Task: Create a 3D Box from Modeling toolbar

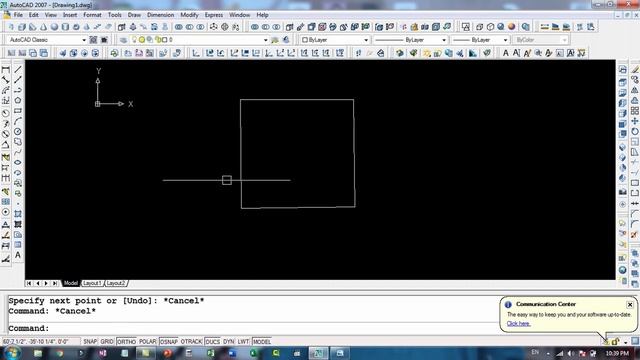Action: (x=22, y=27)
